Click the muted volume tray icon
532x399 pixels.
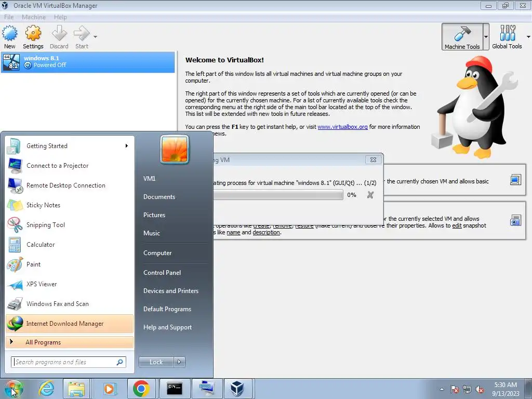tap(480, 389)
